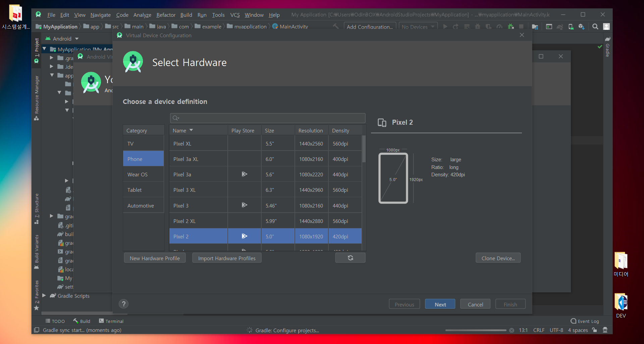Select the Tablet category
This screenshot has width=644, height=344.
tap(143, 190)
